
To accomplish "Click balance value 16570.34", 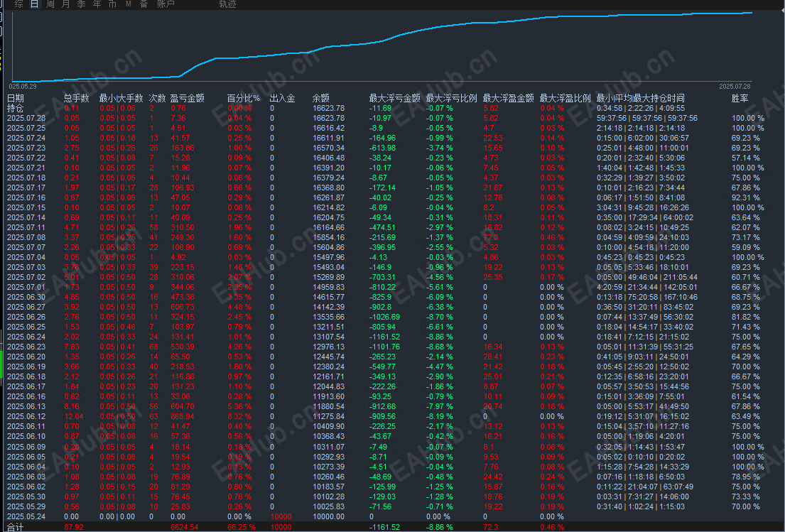I will click(x=328, y=148).
